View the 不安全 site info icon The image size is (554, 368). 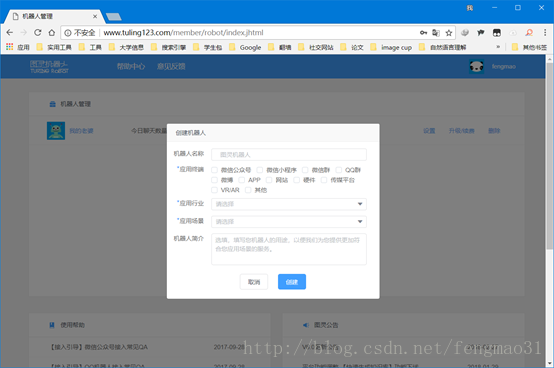click(67, 33)
